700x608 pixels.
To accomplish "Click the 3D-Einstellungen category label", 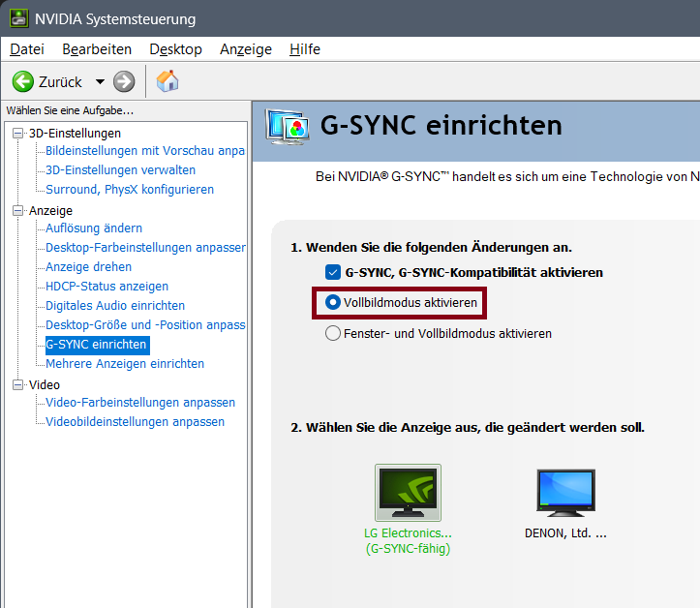I will coord(75,133).
